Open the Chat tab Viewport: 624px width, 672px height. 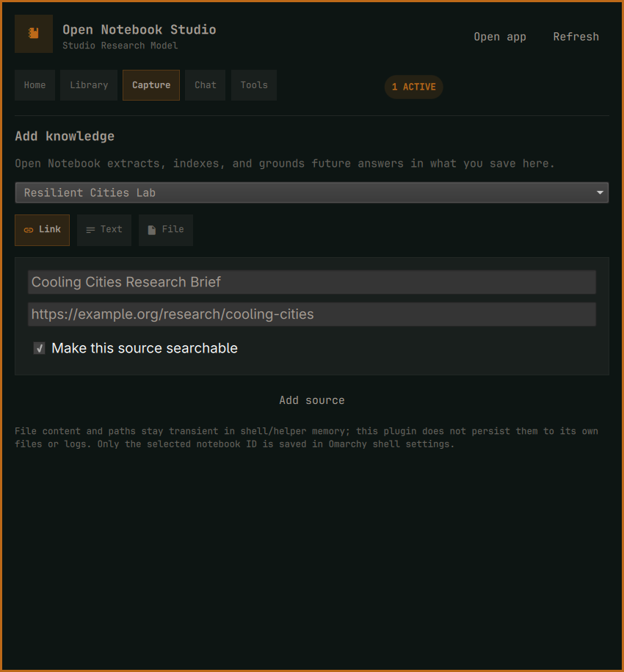pos(205,85)
